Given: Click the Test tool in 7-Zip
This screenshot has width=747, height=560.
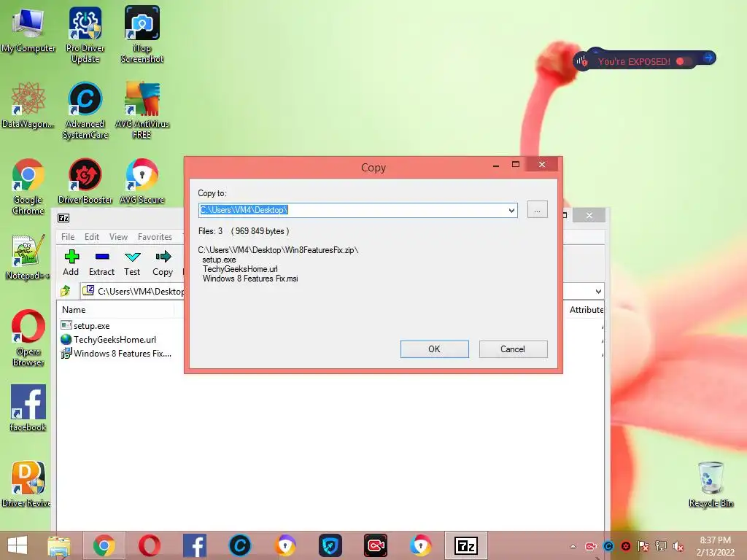Looking at the screenshot, I should (x=132, y=262).
